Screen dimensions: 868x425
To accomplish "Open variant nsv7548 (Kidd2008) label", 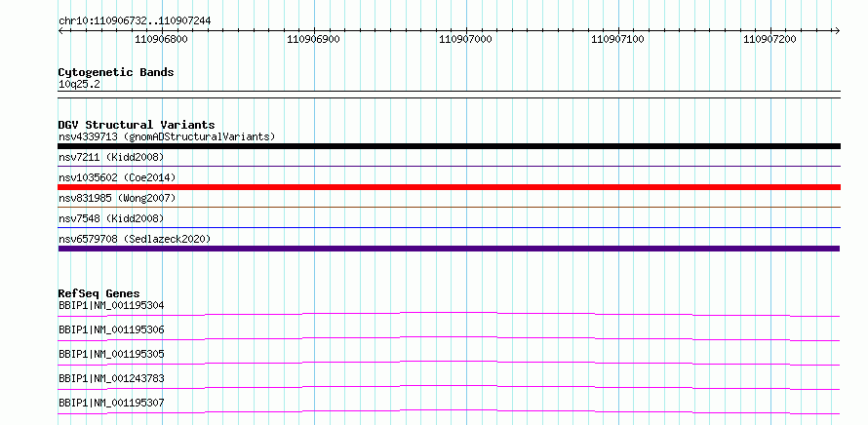I will [x=111, y=218].
